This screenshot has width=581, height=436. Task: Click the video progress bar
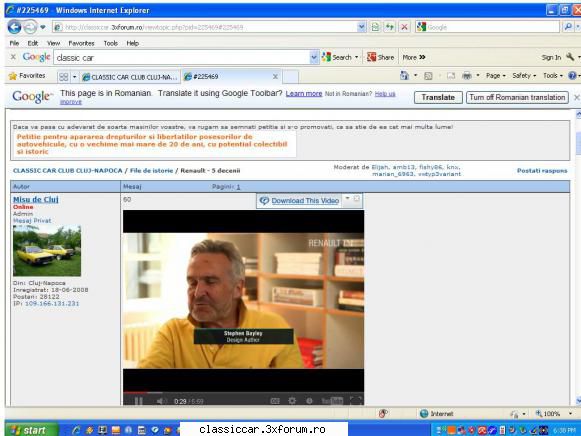click(243, 392)
